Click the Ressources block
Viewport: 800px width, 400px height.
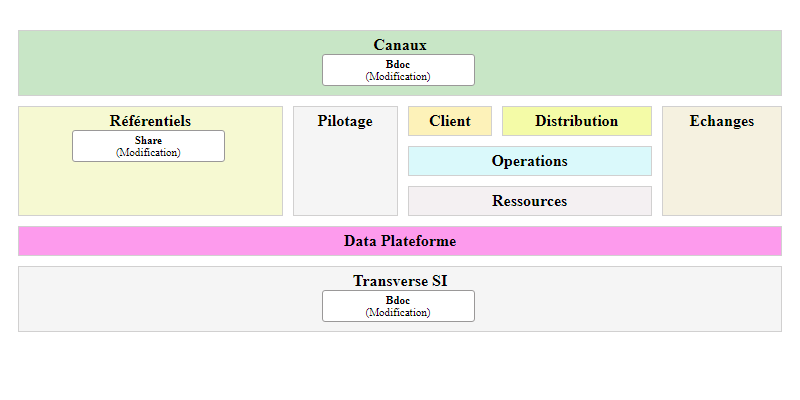coord(529,201)
